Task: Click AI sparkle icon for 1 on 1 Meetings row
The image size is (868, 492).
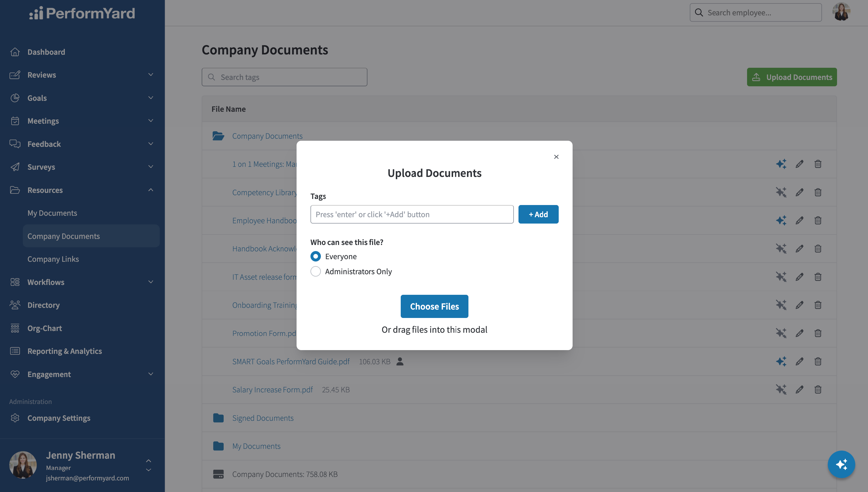Action: click(781, 164)
